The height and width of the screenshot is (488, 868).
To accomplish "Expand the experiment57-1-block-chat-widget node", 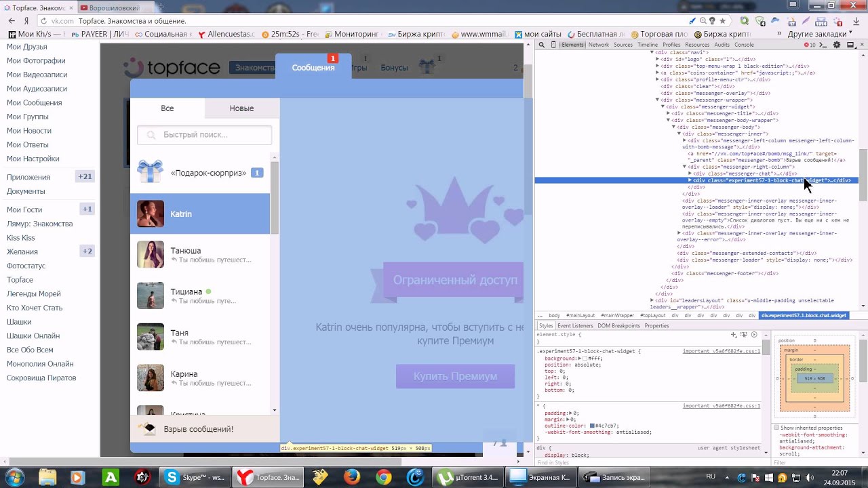I will [690, 180].
